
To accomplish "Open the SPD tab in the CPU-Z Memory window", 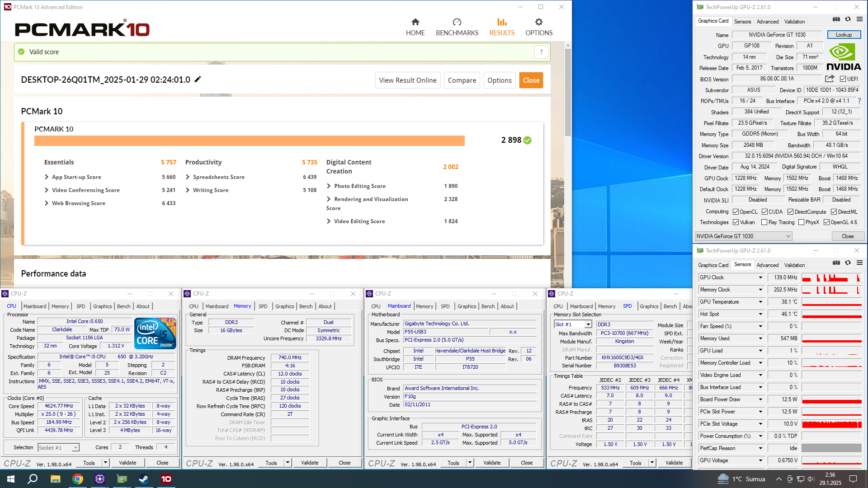I will click(263, 306).
